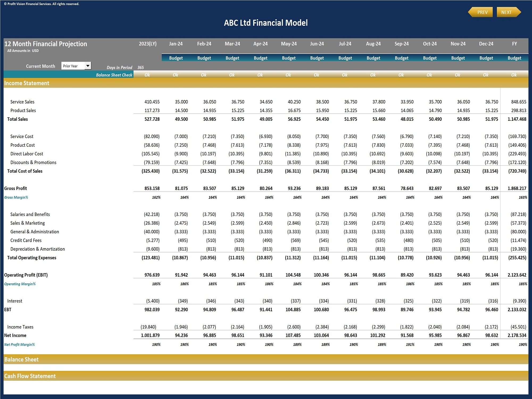The height and width of the screenshot is (399, 532).
Task: Open the Current Month dropdown arrow
Action: (88, 66)
